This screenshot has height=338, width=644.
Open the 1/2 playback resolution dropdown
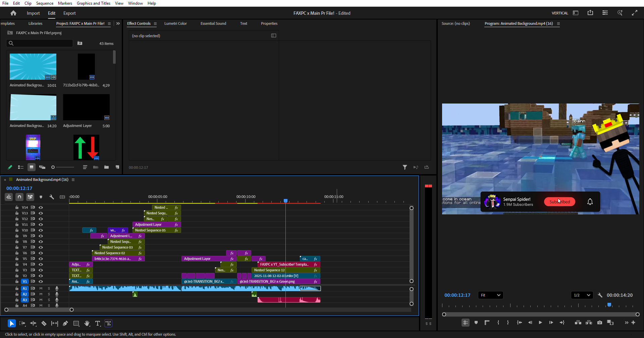coord(582,295)
